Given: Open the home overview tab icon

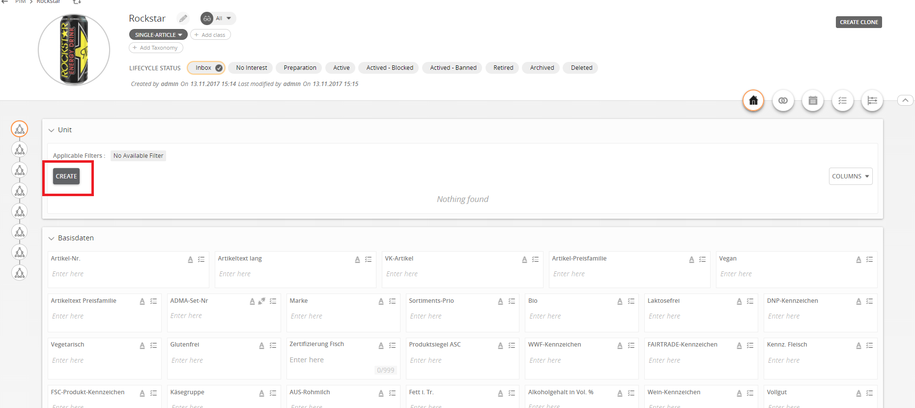Looking at the screenshot, I should (x=753, y=100).
